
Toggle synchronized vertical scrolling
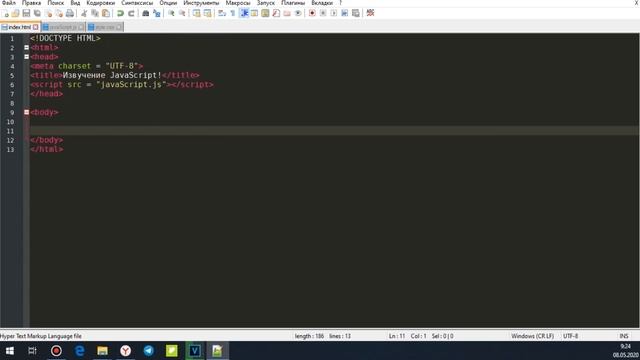196,13
